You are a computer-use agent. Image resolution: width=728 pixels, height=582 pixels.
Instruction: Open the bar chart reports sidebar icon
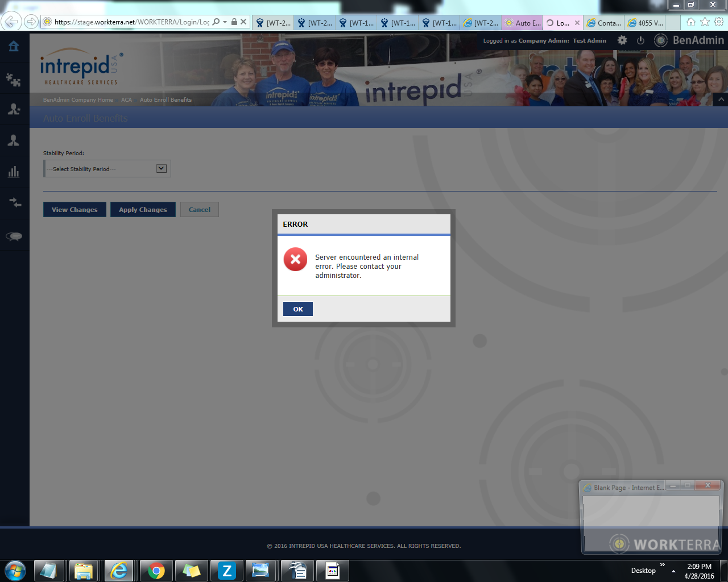14,172
